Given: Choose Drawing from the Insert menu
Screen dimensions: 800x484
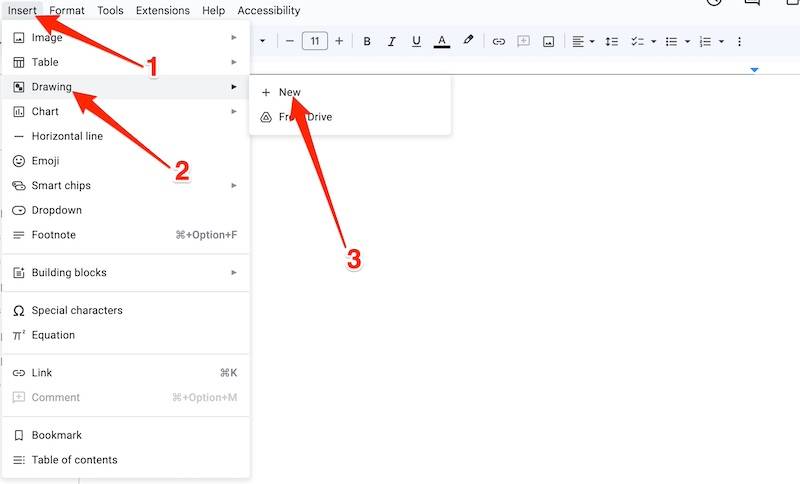Looking at the screenshot, I should [x=52, y=87].
